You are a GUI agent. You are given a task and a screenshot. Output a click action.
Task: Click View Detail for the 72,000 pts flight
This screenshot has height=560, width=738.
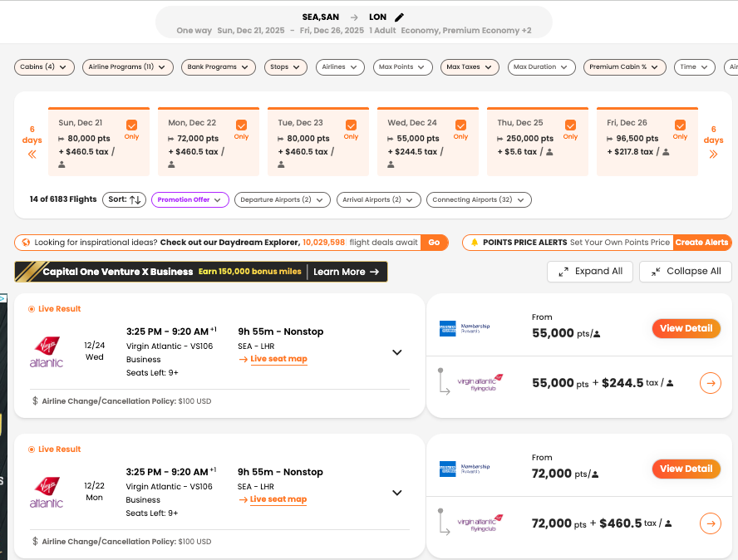(686, 469)
